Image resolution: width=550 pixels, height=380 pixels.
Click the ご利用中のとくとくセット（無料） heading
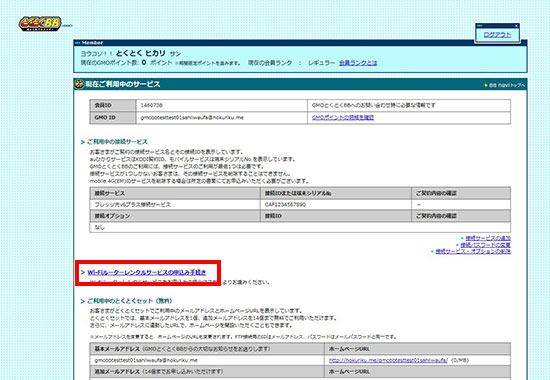click(129, 301)
